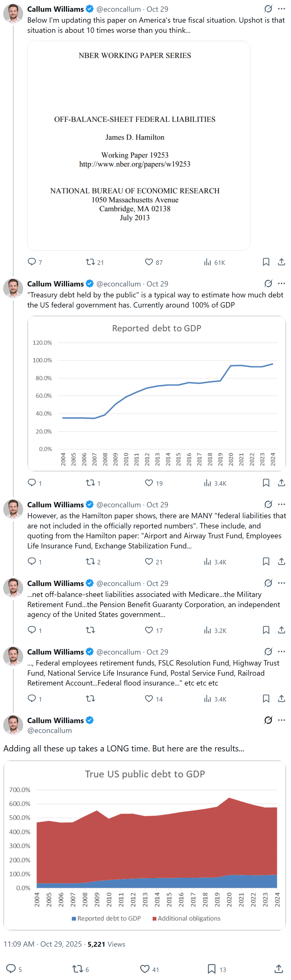This screenshot has height=980, width=291.
Task: Open Grok icon on the first tweet
Action: tap(268, 9)
